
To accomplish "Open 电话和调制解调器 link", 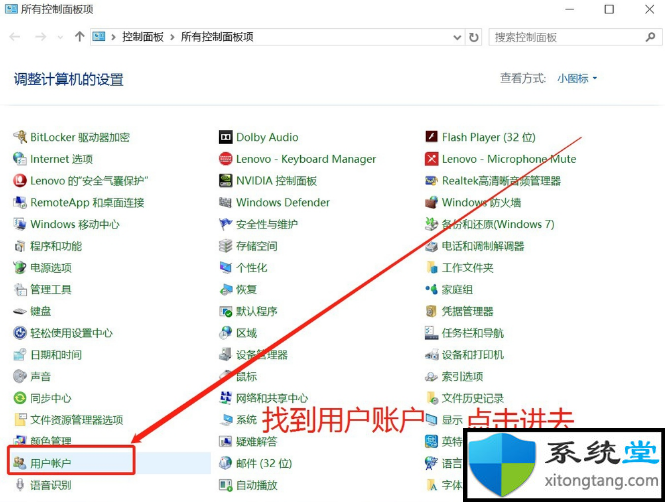I will click(x=483, y=246).
